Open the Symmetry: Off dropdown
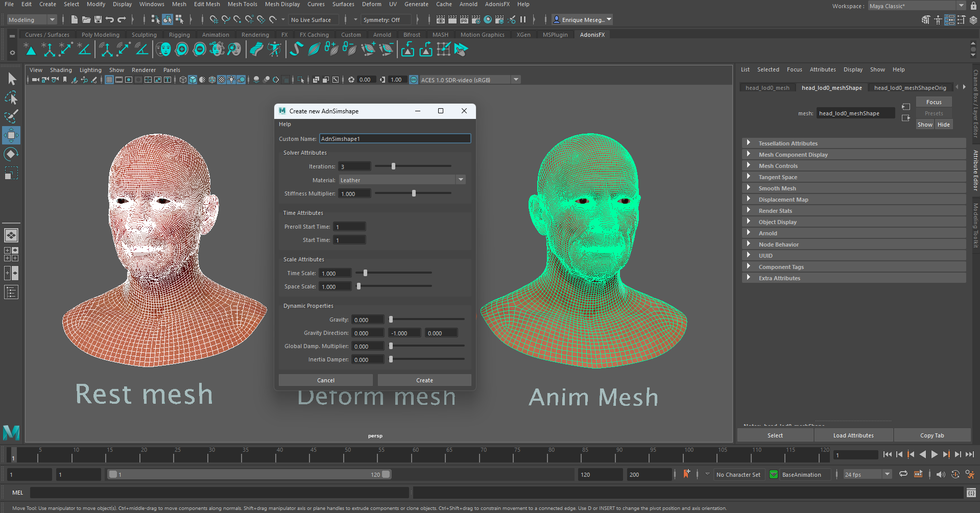 [x=386, y=20]
